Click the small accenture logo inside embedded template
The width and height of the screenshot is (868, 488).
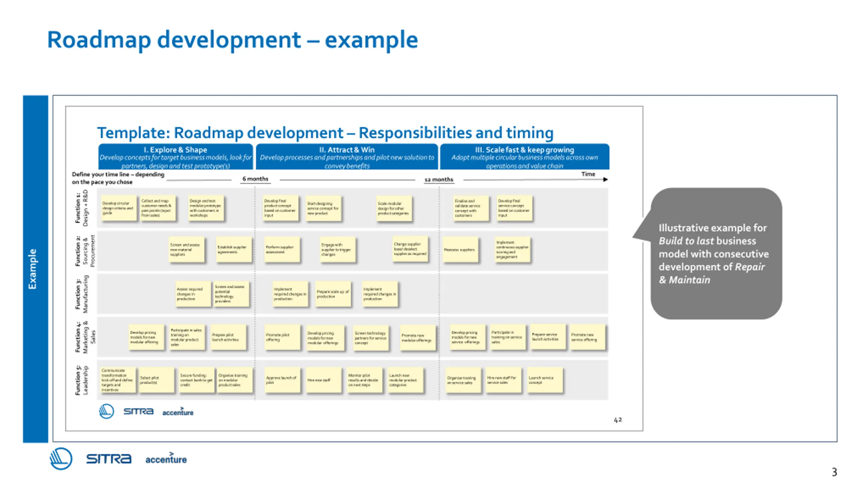[178, 411]
